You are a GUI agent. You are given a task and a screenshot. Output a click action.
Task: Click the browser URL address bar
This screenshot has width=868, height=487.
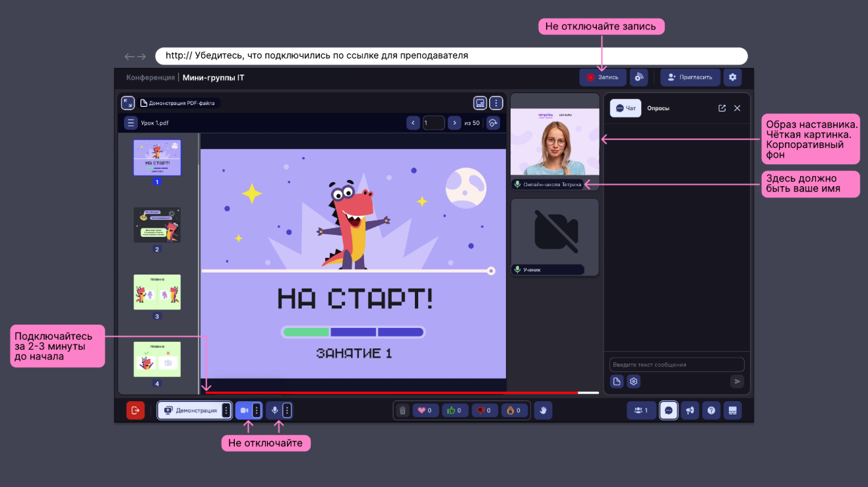[x=451, y=56]
